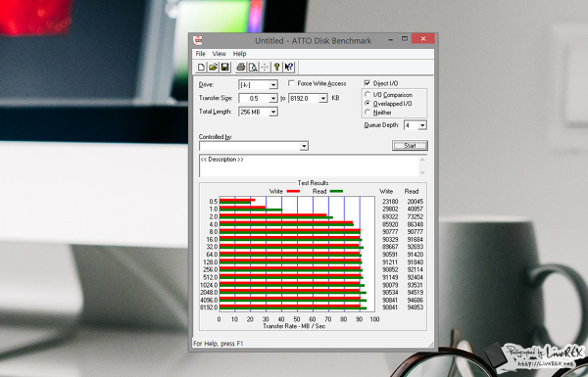
Task: Click the New document toolbar icon
Action: click(x=201, y=68)
